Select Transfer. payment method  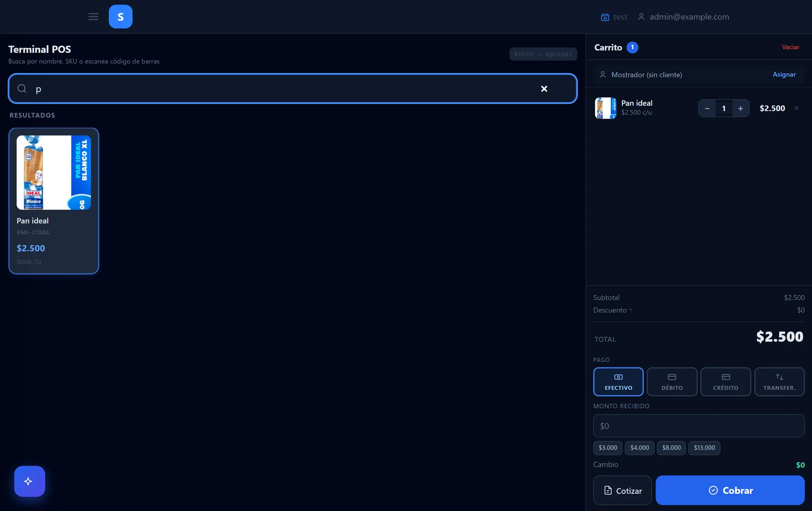(780, 382)
